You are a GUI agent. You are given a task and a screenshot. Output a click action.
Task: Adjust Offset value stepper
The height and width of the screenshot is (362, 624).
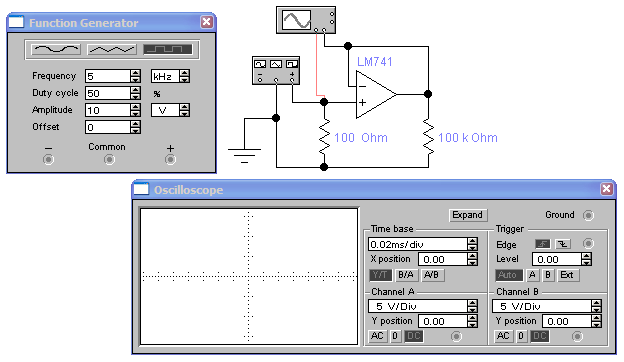point(136,127)
